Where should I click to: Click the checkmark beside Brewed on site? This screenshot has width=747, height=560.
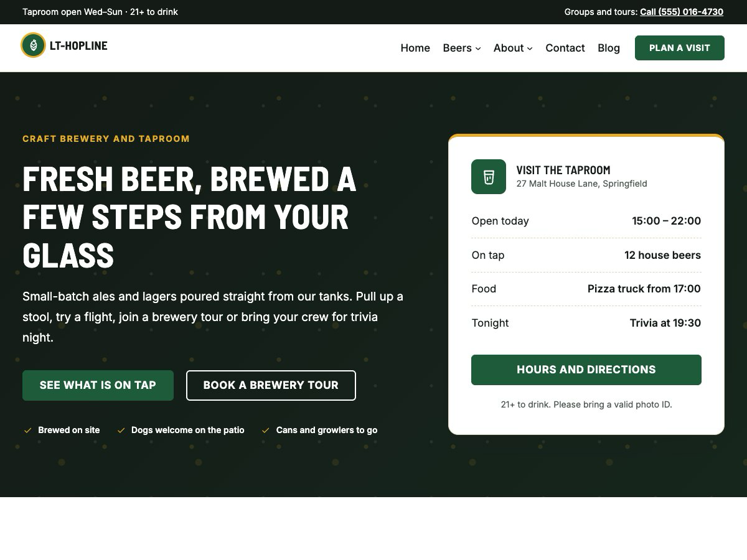(27, 430)
